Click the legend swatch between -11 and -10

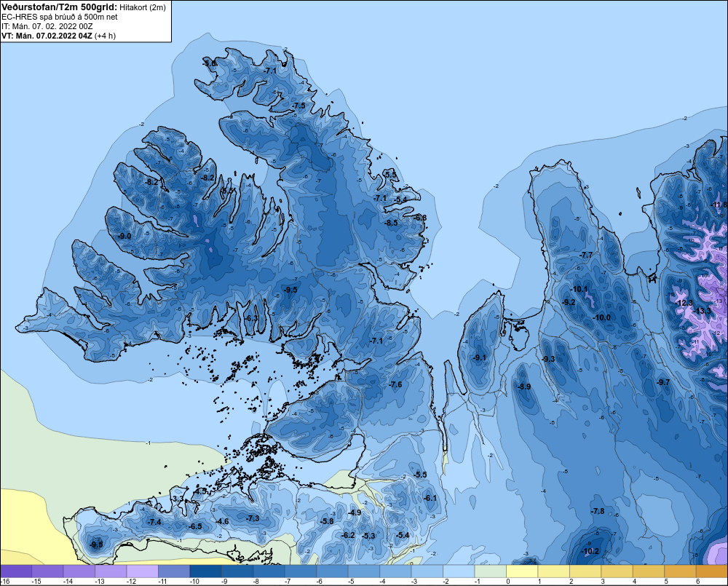point(174,571)
